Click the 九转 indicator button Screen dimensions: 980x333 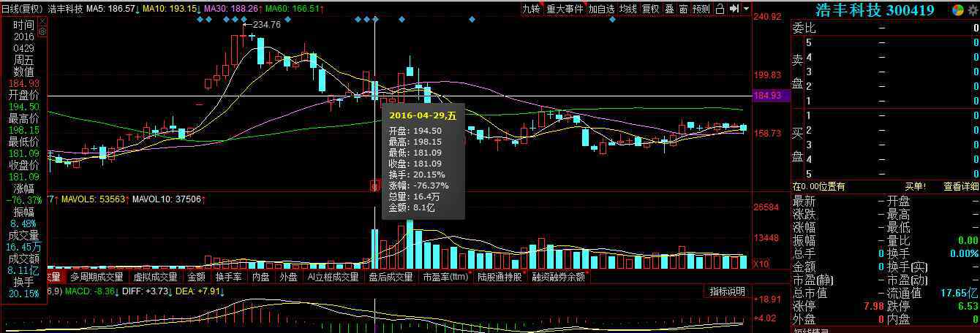click(x=532, y=9)
